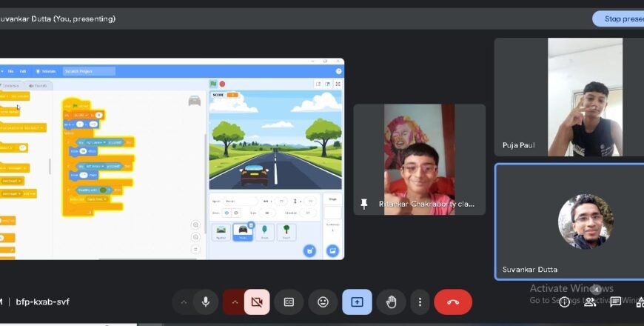Zoom in on the code workspace
Image resolution: width=644 pixels, height=326 pixels.
pyautogui.click(x=195, y=225)
